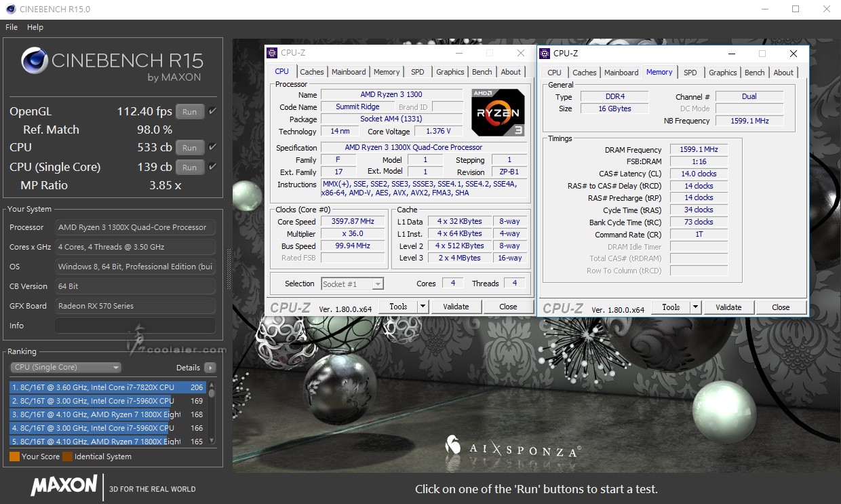The width and height of the screenshot is (841, 504).
Task: Click the Info text field
Action: [x=135, y=326]
